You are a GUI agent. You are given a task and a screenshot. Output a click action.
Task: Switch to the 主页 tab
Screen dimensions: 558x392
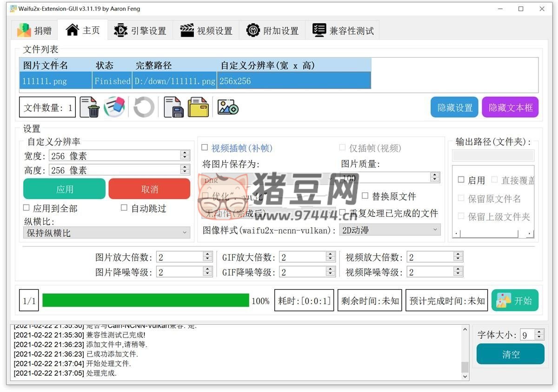point(83,30)
